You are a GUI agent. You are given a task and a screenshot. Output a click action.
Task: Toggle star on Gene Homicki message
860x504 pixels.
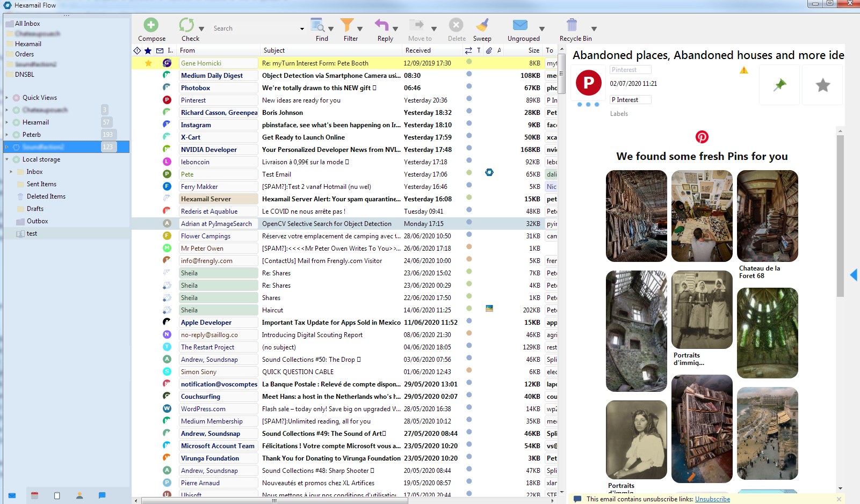(148, 63)
